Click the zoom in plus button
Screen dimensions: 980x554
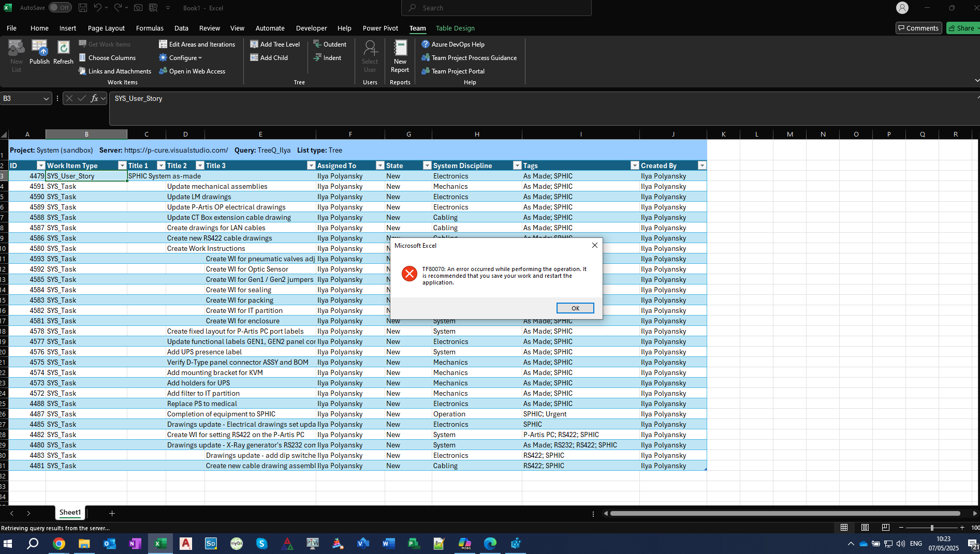pyautogui.click(x=962, y=528)
